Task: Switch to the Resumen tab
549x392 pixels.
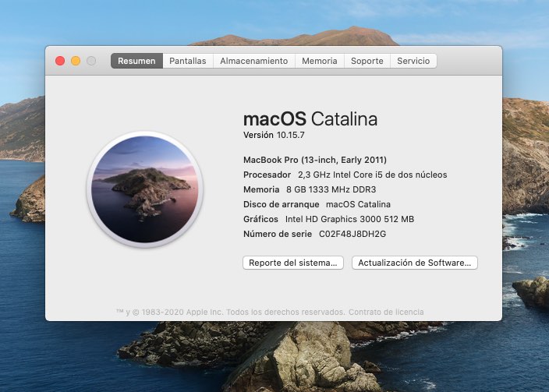Action: tap(136, 61)
